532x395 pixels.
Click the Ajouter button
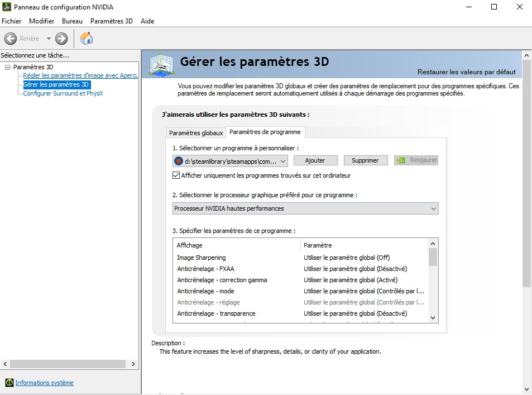point(315,160)
